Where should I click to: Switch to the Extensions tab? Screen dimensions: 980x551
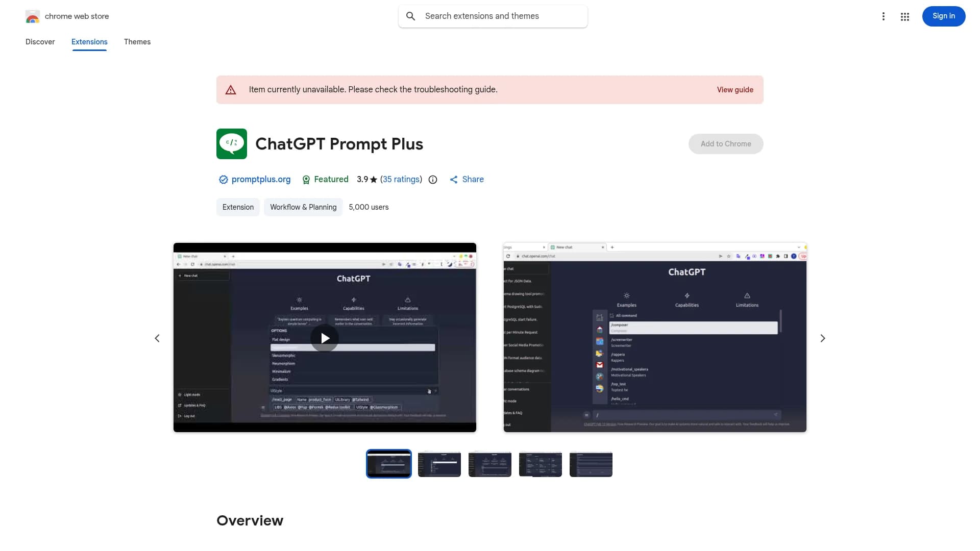89,42
